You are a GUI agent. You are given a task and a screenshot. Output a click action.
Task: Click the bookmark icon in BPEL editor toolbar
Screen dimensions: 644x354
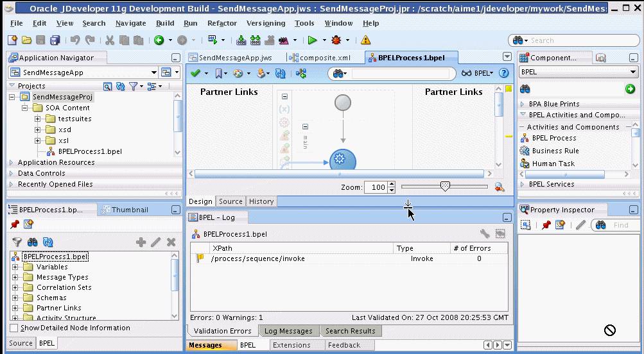[x=218, y=73]
